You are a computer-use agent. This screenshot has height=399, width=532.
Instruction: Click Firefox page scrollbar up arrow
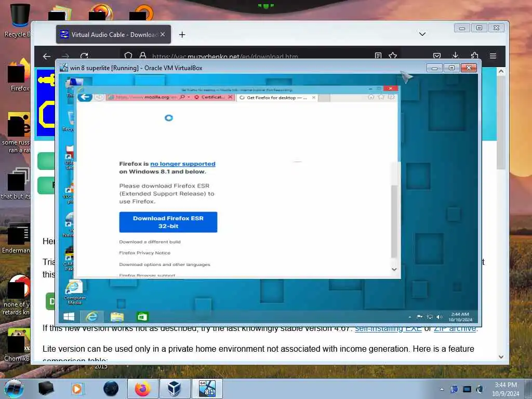[501, 72]
